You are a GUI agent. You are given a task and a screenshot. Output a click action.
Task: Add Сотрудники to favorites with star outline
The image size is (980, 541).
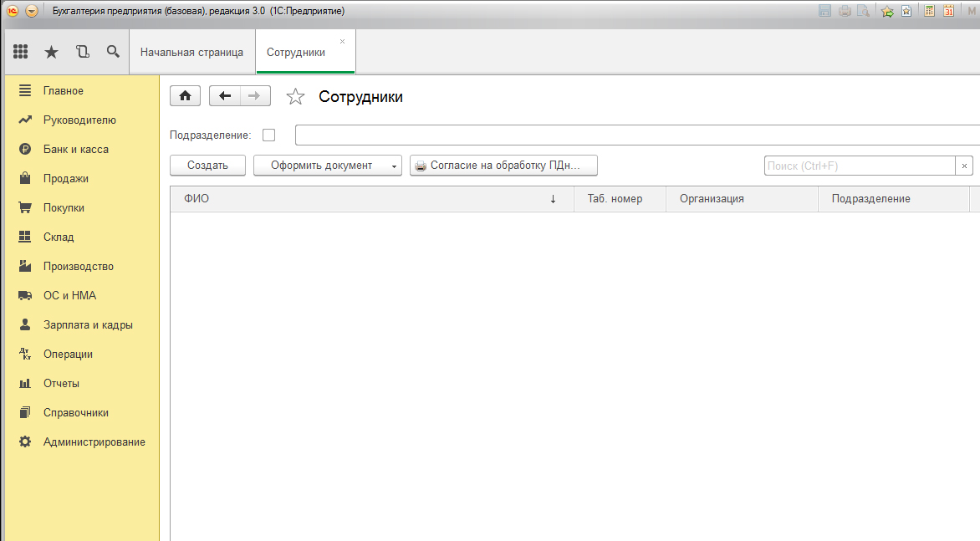pos(295,97)
